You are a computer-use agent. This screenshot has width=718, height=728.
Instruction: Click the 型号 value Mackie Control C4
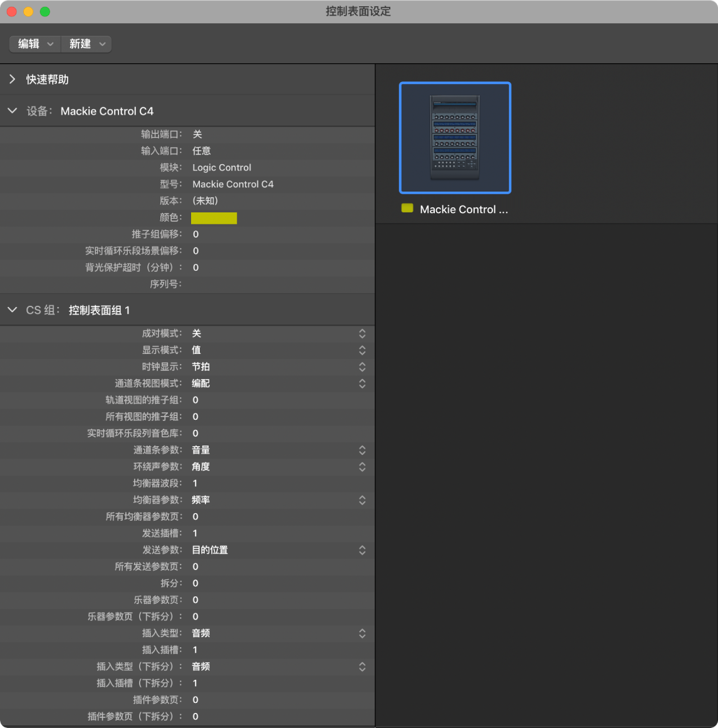point(233,184)
